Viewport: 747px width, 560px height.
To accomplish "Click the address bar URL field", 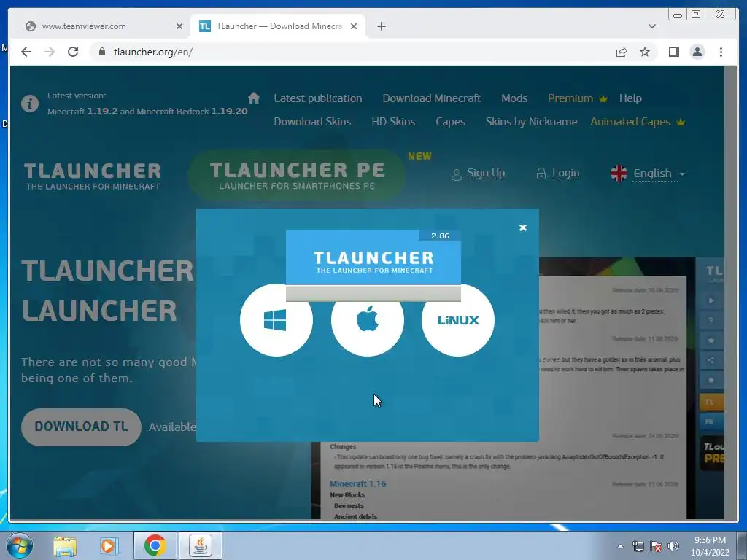I will coord(352,52).
